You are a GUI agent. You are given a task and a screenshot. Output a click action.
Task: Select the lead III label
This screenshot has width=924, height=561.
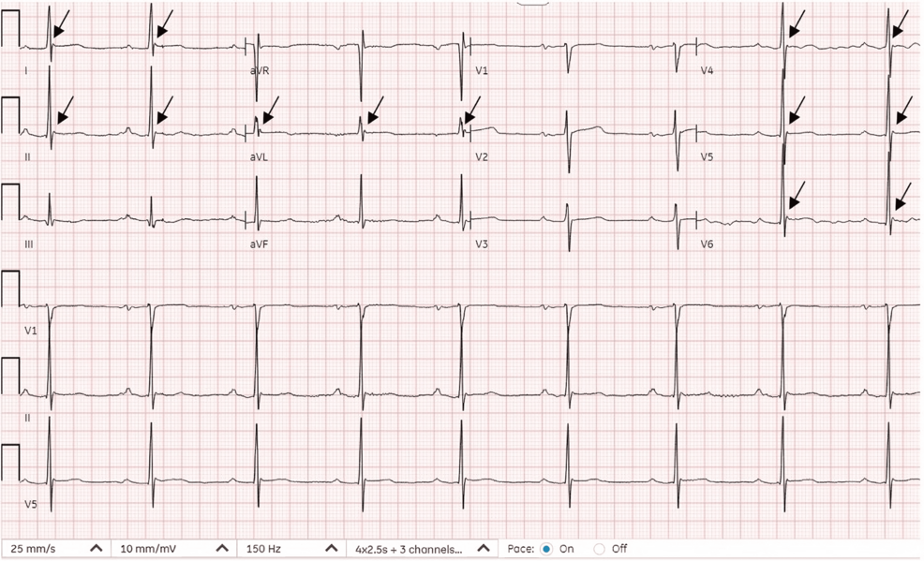(28, 244)
